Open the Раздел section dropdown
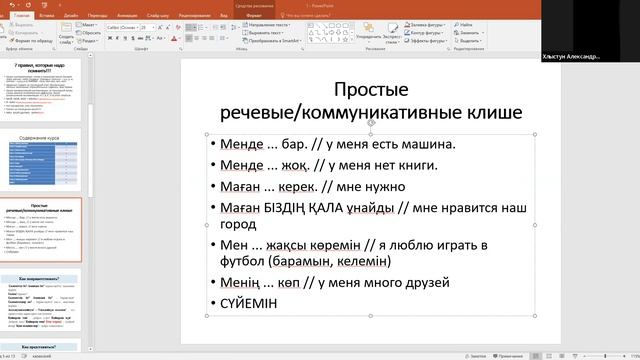 (87, 41)
